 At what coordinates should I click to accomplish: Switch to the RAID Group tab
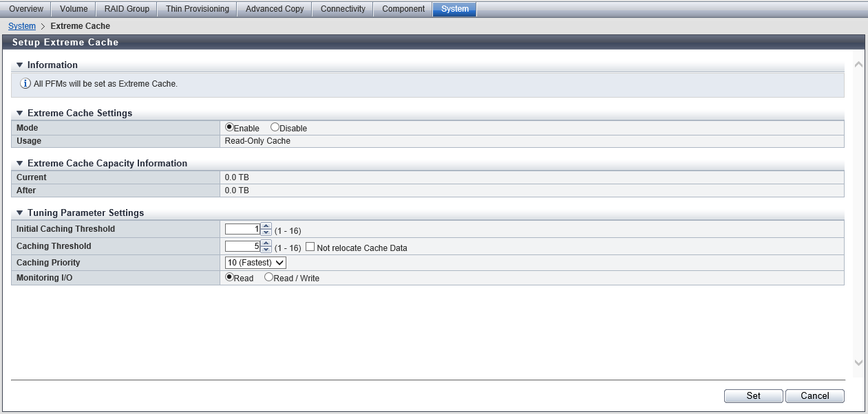coord(127,9)
